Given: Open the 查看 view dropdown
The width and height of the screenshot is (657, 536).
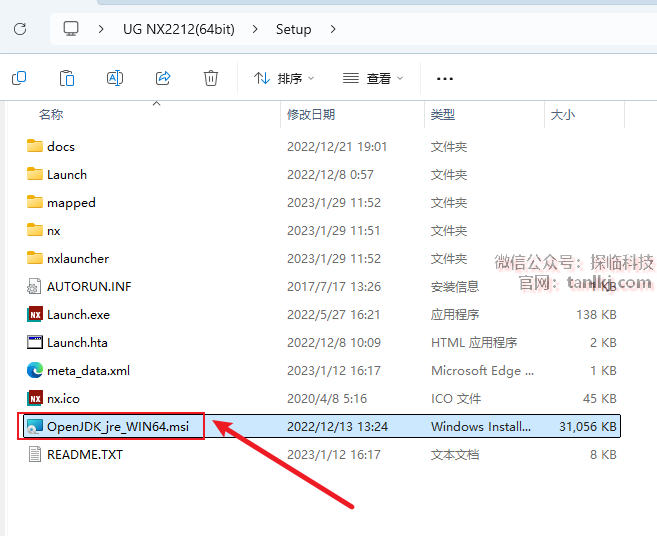Looking at the screenshot, I should pos(373,78).
